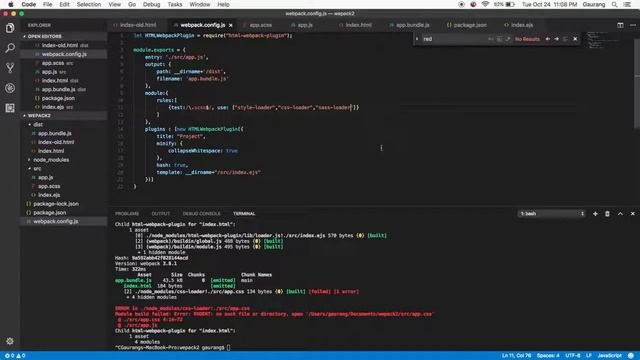Close the bottom terminal panel
This screenshot has height=360, width=640.
click(633, 213)
